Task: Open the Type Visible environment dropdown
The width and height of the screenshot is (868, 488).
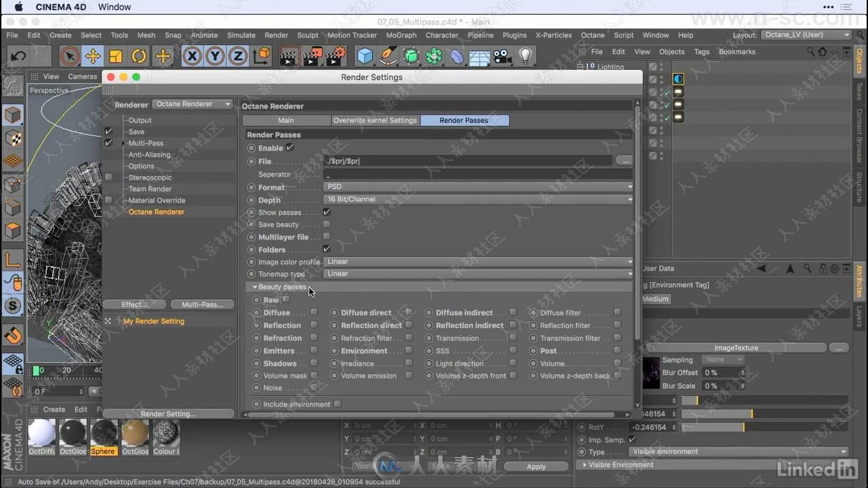Action: (738, 451)
